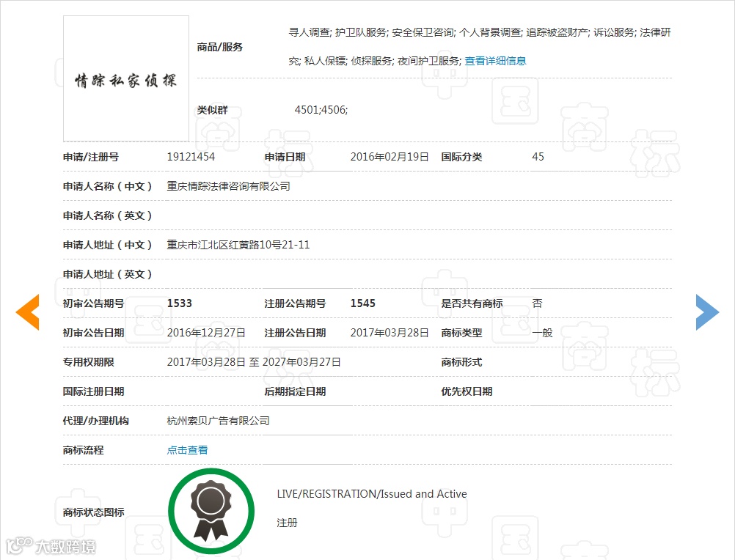Click the 优先权日期 label
This screenshot has height=560, width=735.
(x=467, y=391)
